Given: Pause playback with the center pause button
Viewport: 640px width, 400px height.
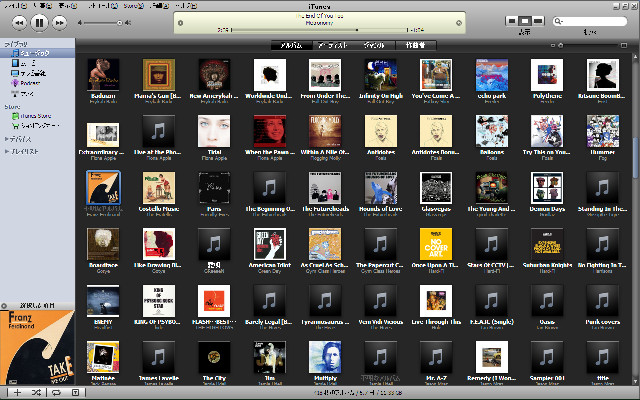Looking at the screenshot, I should point(39,21).
